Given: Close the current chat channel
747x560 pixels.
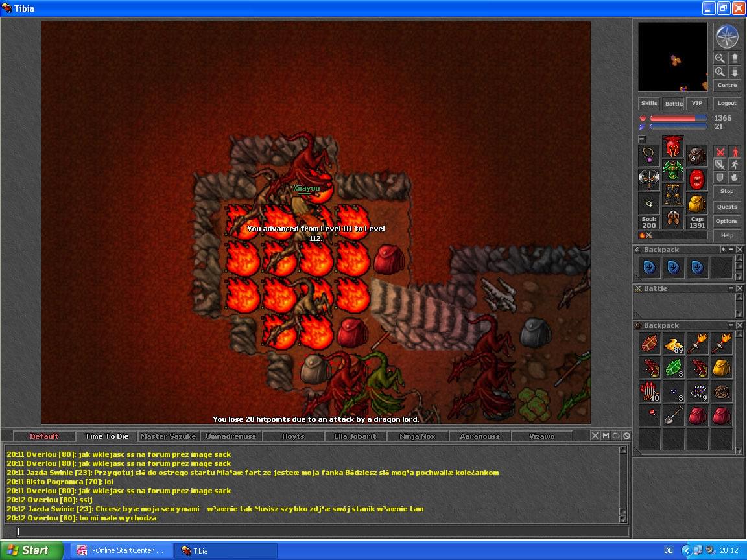Looking at the screenshot, I should (595, 436).
